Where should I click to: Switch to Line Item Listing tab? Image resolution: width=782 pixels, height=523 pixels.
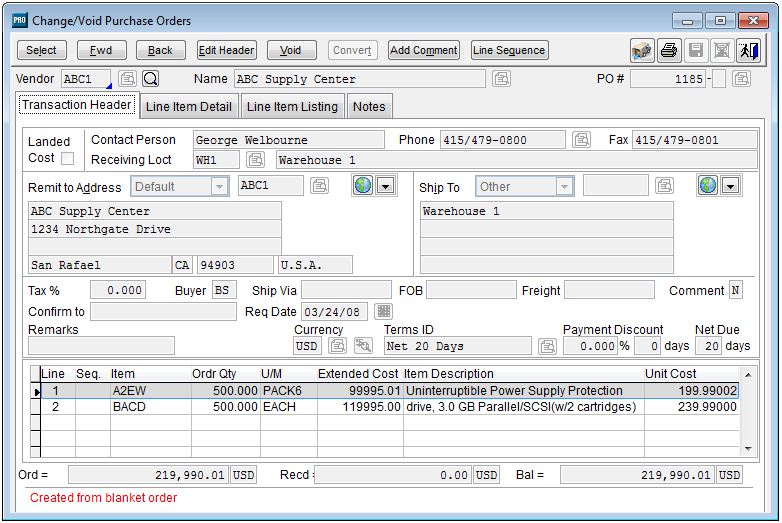[292, 107]
